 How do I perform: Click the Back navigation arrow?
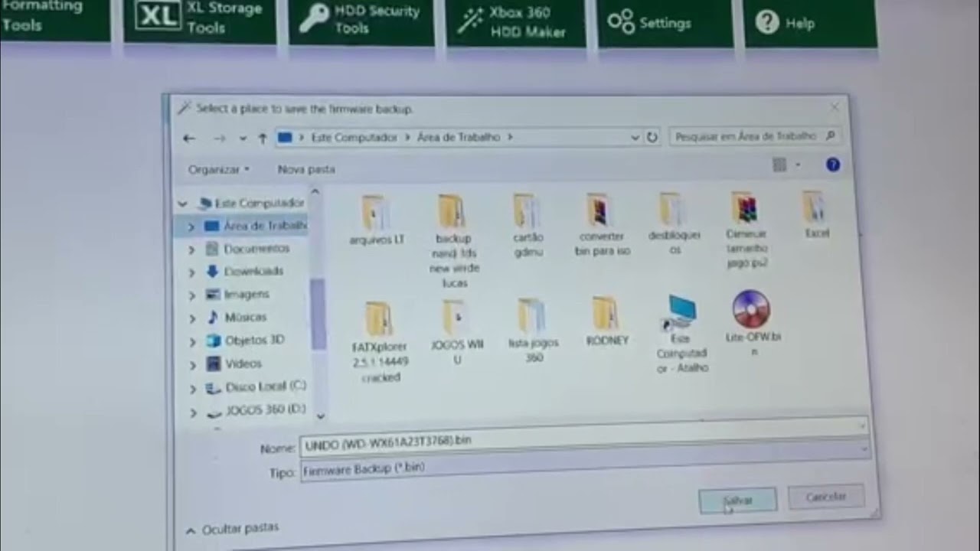(x=189, y=139)
